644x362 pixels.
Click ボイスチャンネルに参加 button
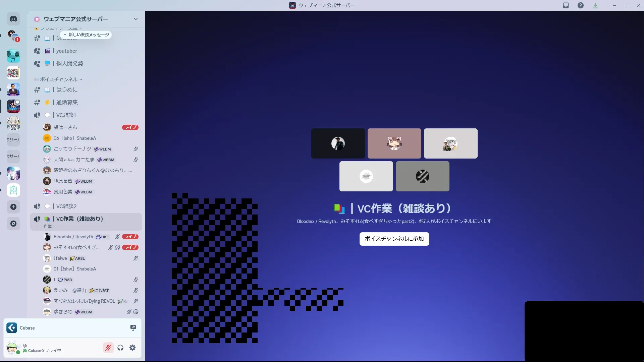tap(394, 239)
